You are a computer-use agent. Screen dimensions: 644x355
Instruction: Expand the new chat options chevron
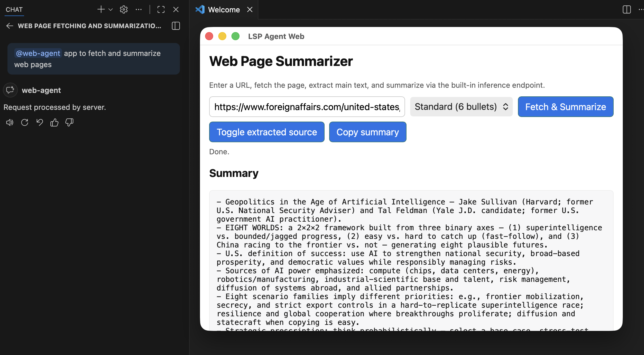pos(111,9)
